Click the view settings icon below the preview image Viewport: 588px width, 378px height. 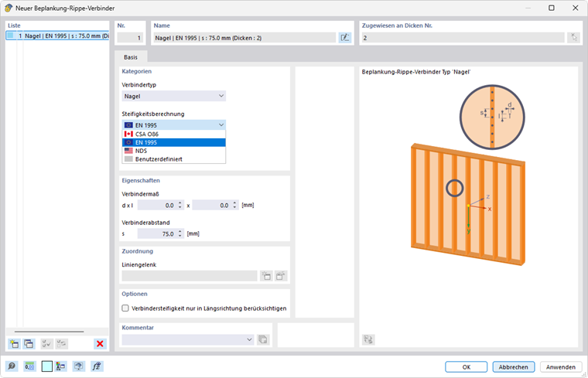coord(368,339)
